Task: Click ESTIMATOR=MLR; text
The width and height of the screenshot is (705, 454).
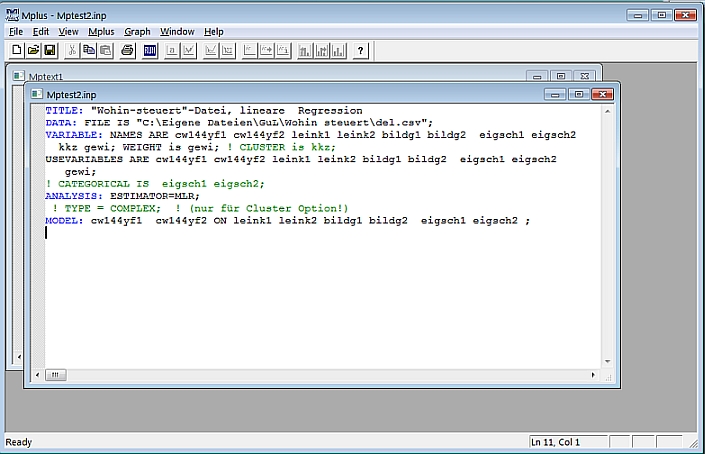Action: 155,196
